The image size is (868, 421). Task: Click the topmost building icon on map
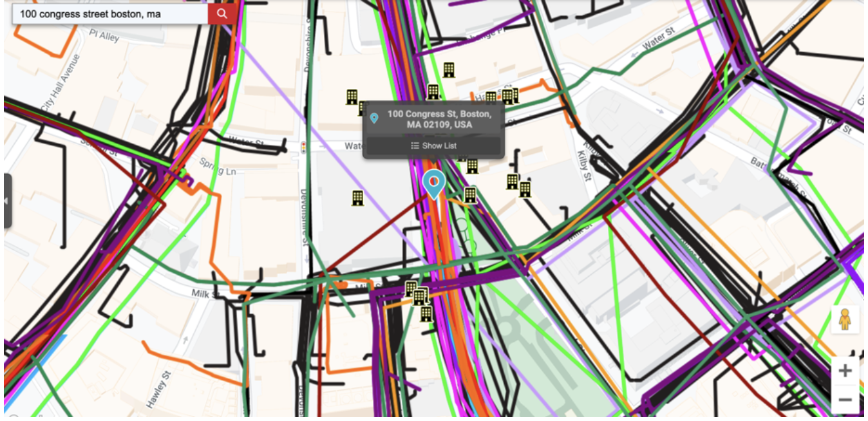(x=449, y=70)
